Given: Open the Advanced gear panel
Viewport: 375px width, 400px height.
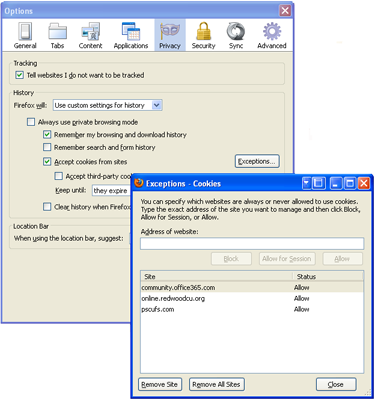Looking at the screenshot, I should 272,35.
